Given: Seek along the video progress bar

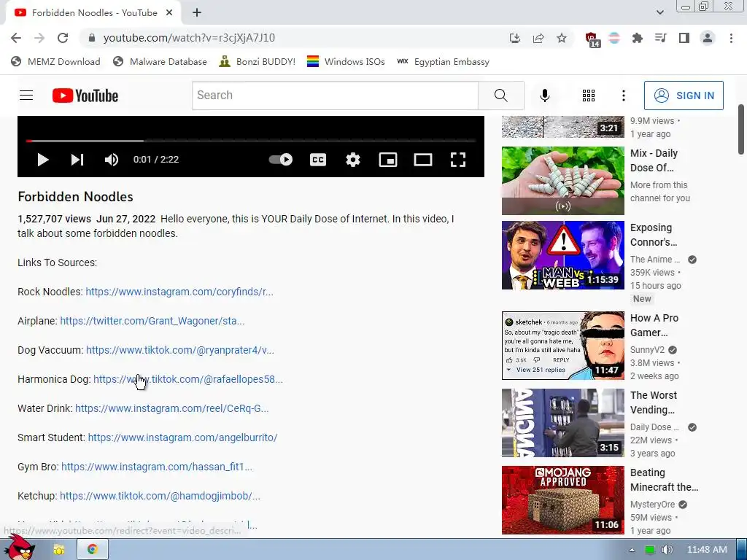Looking at the screenshot, I should click(x=251, y=141).
